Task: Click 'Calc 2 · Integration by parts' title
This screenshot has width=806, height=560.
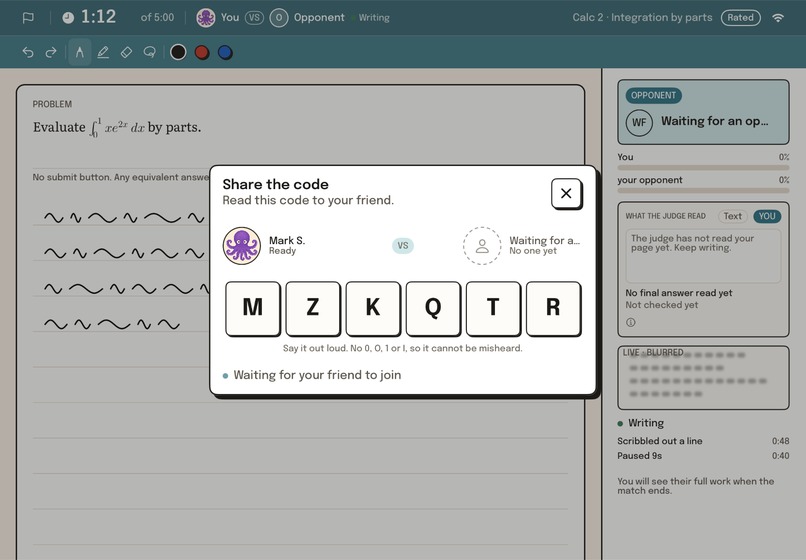Action: coord(642,17)
